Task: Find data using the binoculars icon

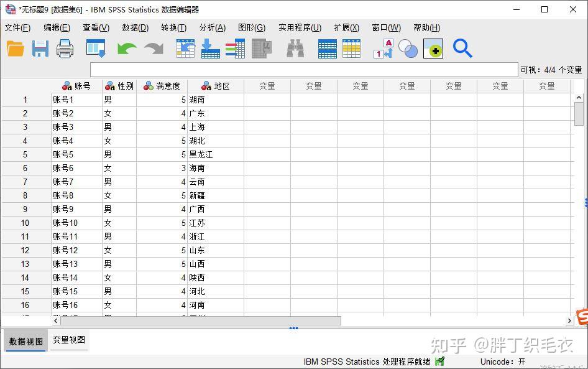Action: tap(295, 49)
